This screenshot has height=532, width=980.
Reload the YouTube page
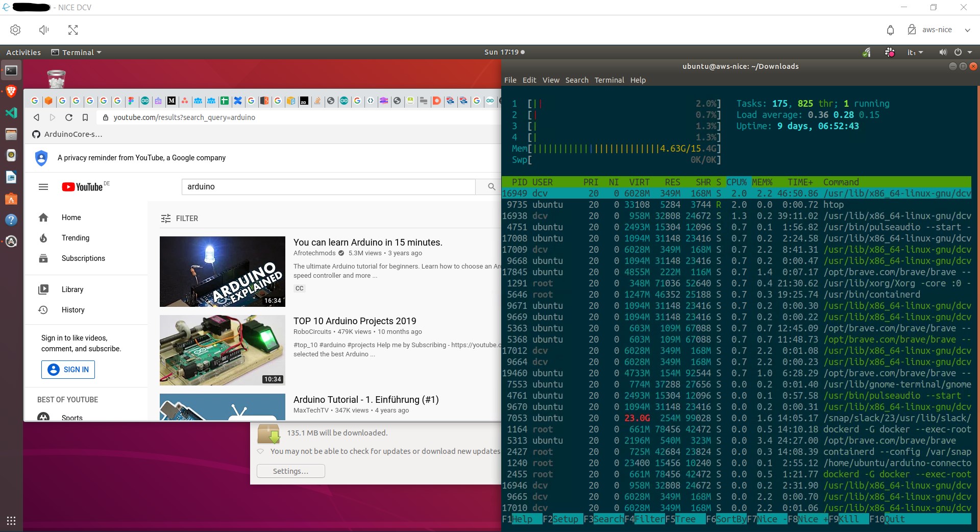click(69, 117)
